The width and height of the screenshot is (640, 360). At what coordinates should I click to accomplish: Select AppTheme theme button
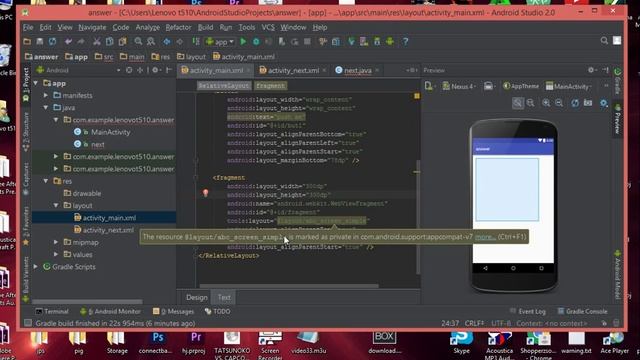click(521, 87)
